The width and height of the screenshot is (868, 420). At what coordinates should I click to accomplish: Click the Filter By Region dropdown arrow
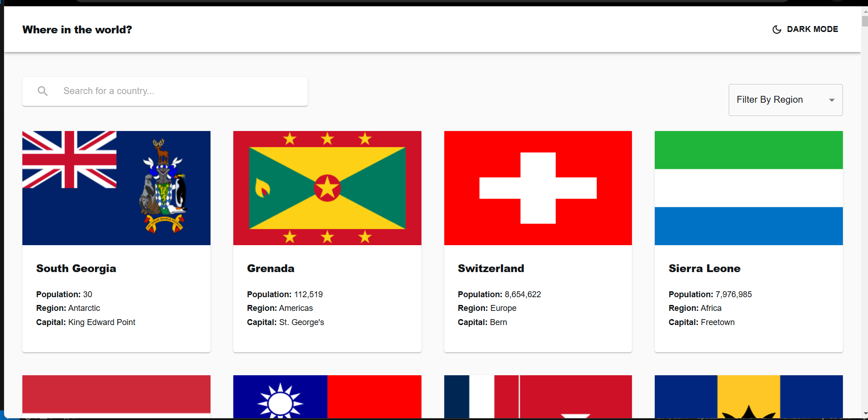[831, 100]
